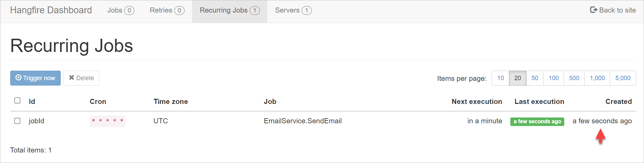Open the Retries tab
This screenshot has width=644, height=163.
click(x=167, y=11)
